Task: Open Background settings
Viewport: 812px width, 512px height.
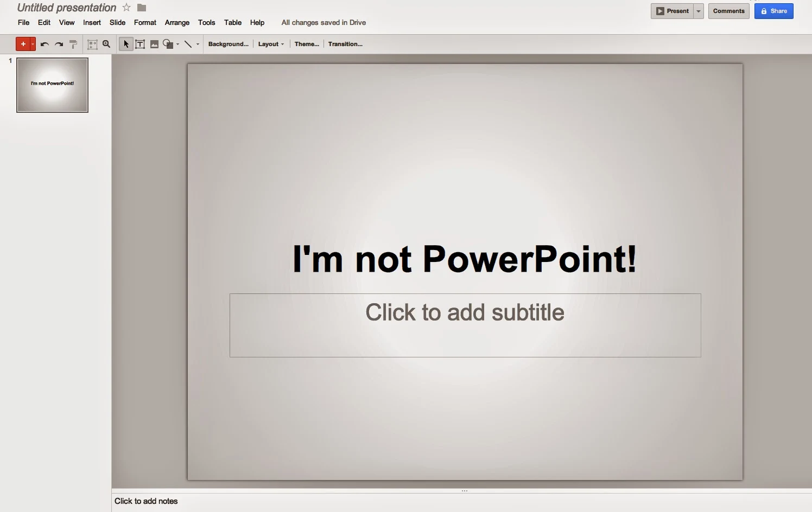Action: (x=228, y=44)
